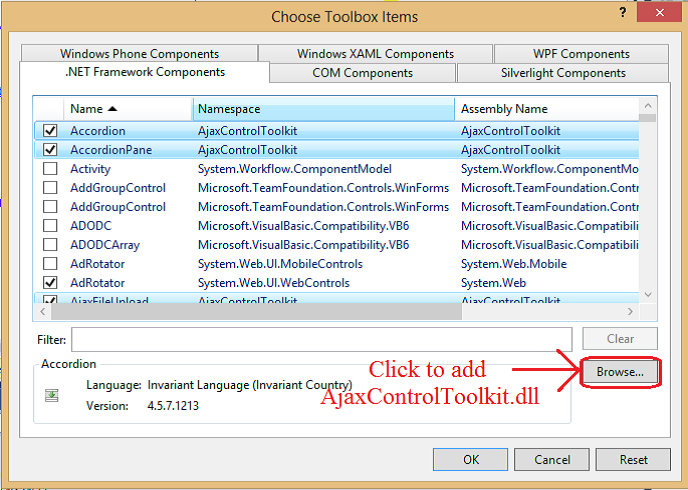Enable the ADODC checkbox

pyautogui.click(x=50, y=226)
